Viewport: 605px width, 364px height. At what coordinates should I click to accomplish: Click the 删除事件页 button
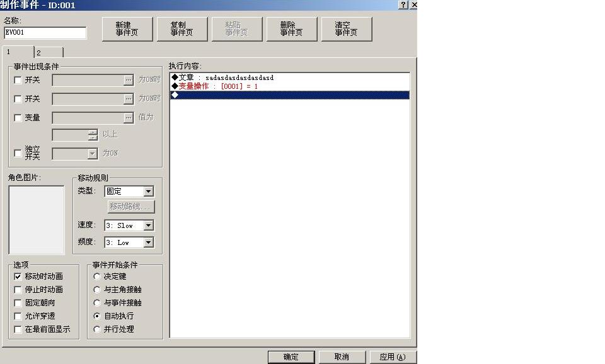tap(291, 29)
